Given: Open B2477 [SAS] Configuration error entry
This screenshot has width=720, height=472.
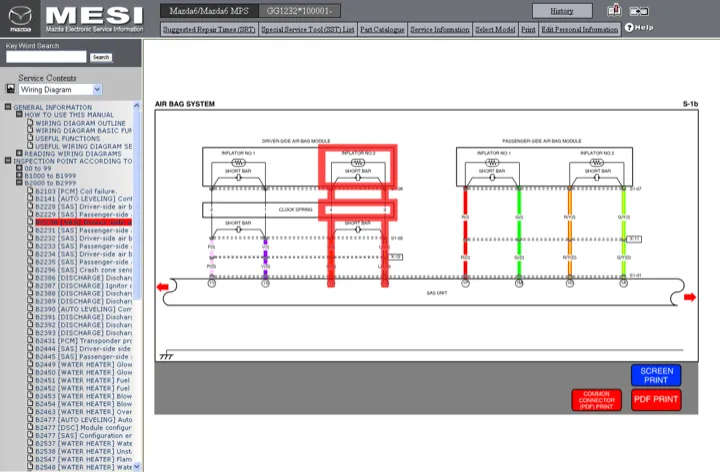Looking at the screenshot, I should 84,435.
